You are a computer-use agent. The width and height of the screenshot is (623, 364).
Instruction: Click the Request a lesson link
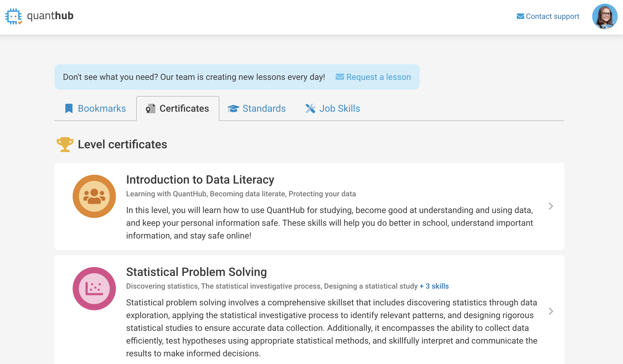click(x=378, y=77)
